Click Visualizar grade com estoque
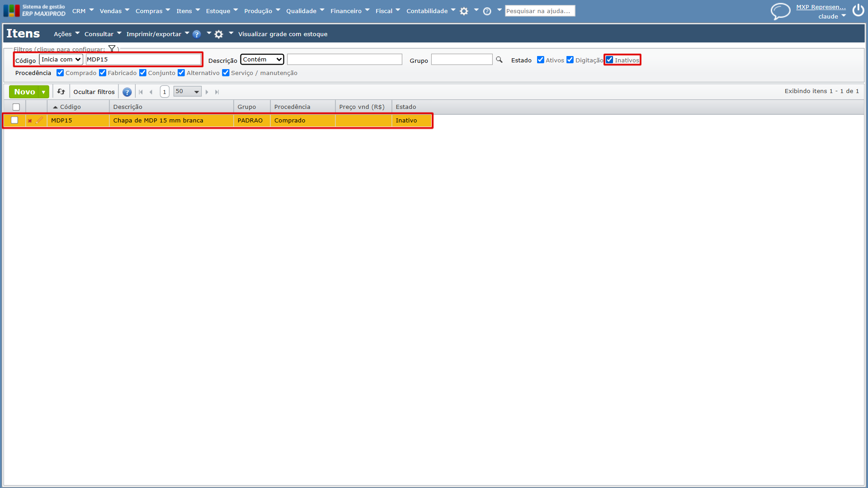The height and width of the screenshot is (488, 868). tap(283, 34)
